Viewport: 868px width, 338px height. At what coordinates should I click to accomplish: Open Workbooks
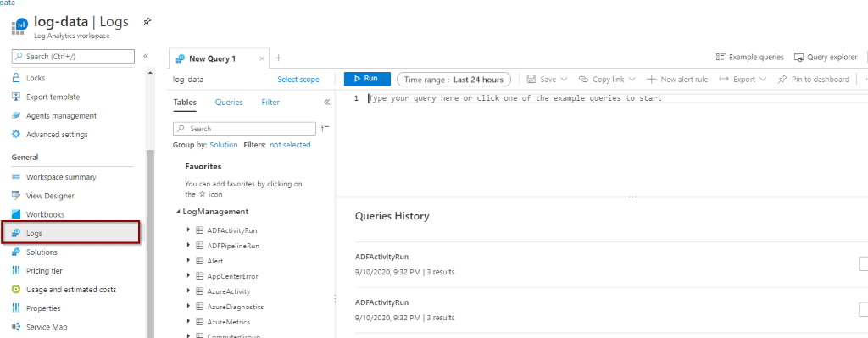45,214
